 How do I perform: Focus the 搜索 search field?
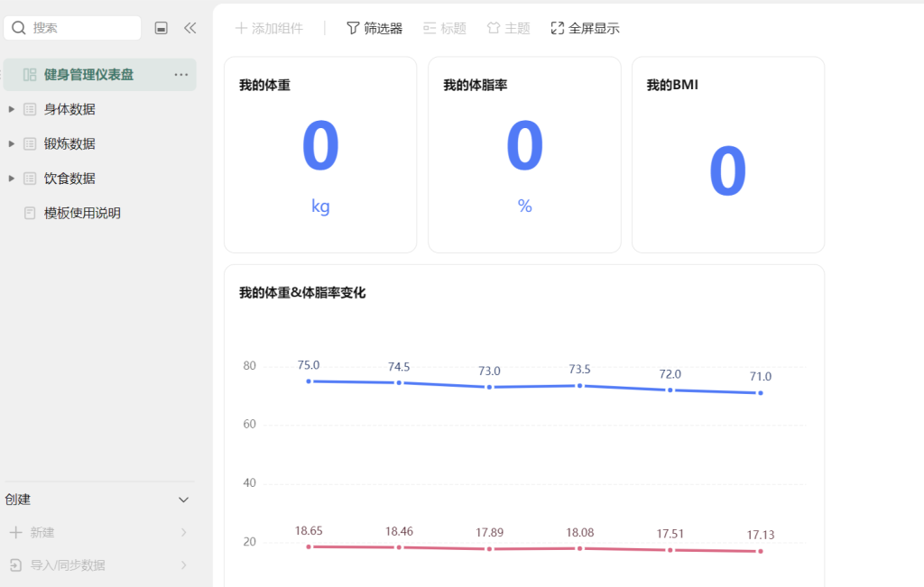coord(72,28)
